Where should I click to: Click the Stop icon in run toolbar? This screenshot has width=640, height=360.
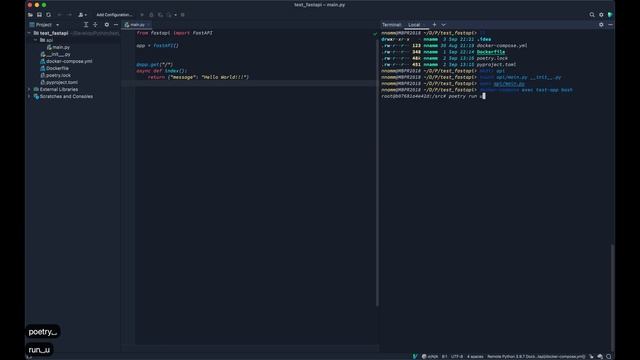[x=182, y=15]
